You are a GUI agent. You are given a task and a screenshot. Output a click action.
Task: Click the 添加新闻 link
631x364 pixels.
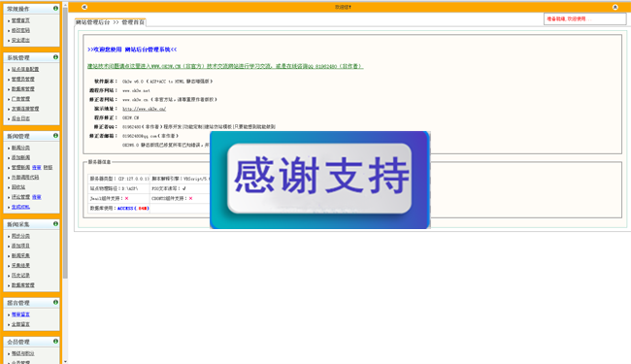pyautogui.click(x=20, y=157)
